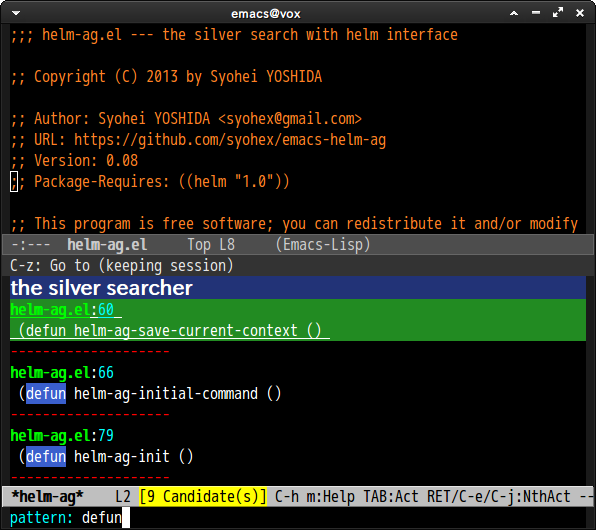The height and width of the screenshot is (530, 596).
Task: Select candidate helm-ag.el:66
Action: point(62,373)
